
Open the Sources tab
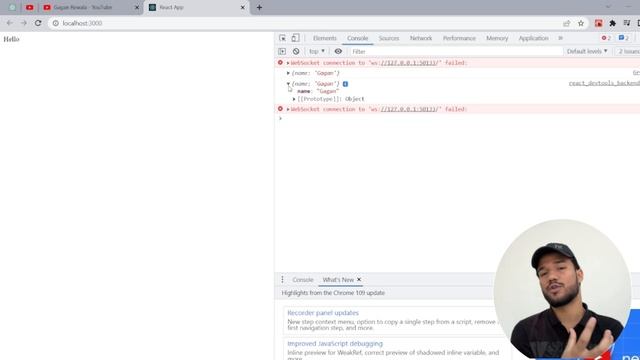[389, 38]
